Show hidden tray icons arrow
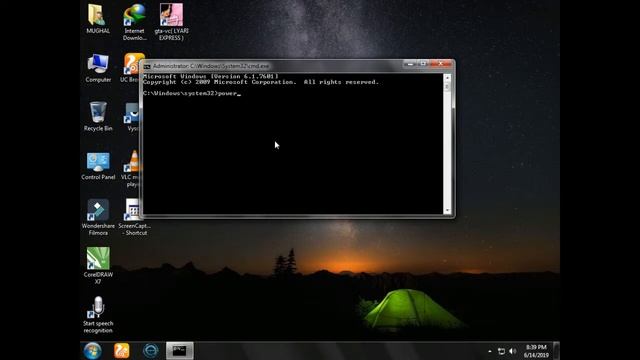 [490, 351]
